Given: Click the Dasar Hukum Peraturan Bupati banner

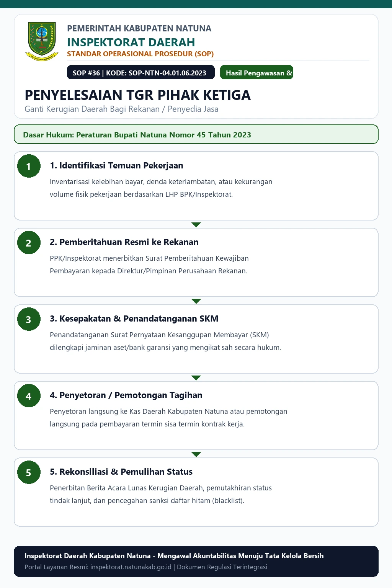Looking at the screenshot, I should coord(196,134).
